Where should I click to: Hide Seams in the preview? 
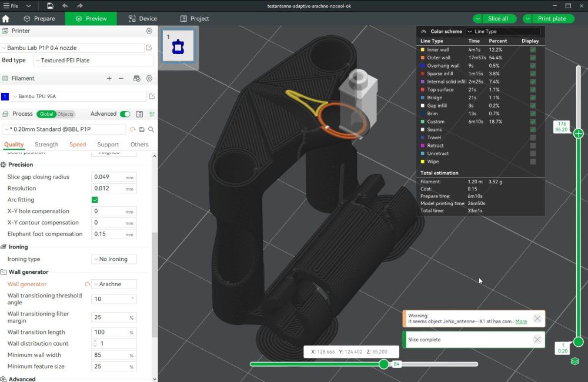click(x=533, y=129)
